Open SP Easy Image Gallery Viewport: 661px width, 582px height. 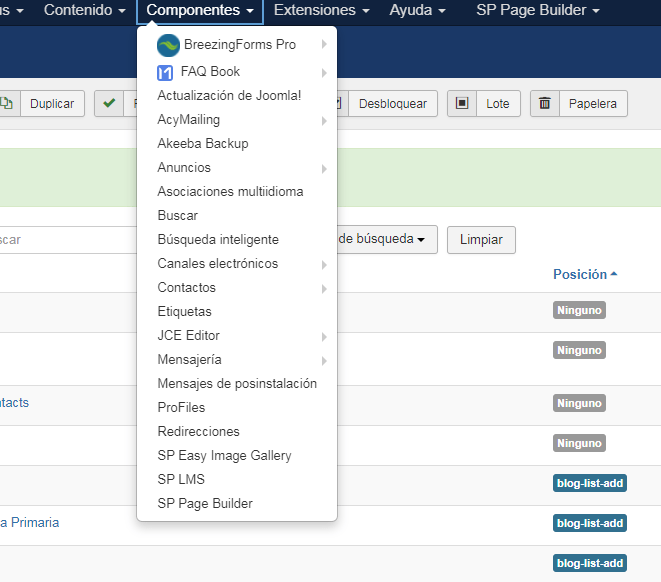(224, 456)
